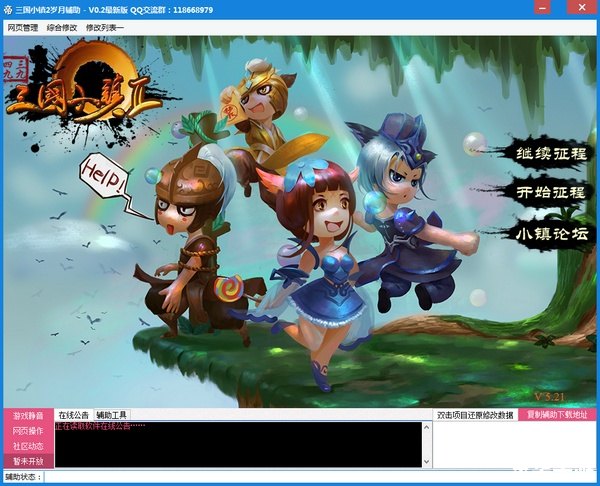Open the 综合修改 menu
Screen dimensions: 600x486
63,28
